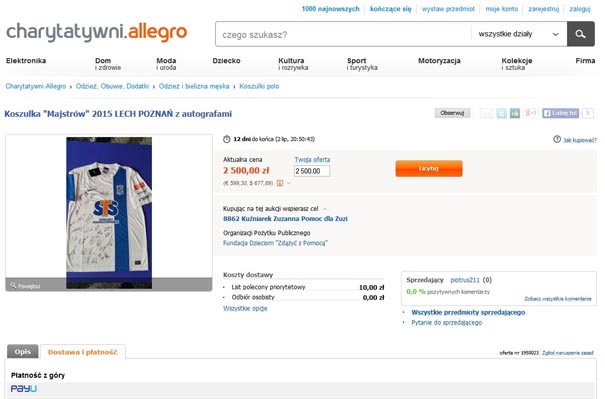Switch to the Opis tab
Screen dimensions: 605x399
[x=23, y=352]
